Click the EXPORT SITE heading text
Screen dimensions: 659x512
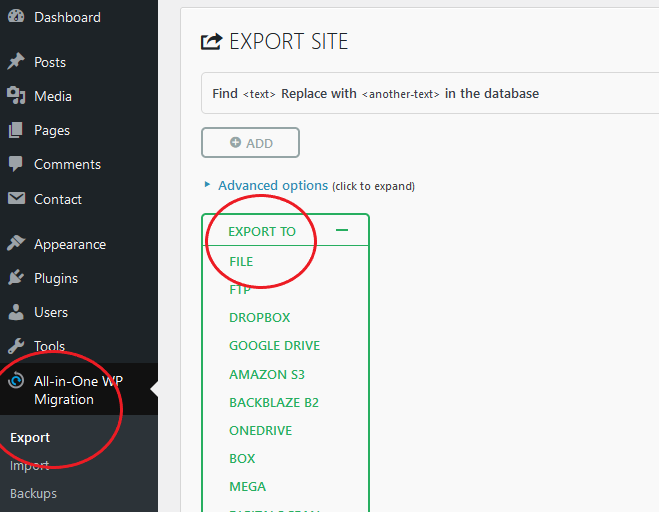289,42
